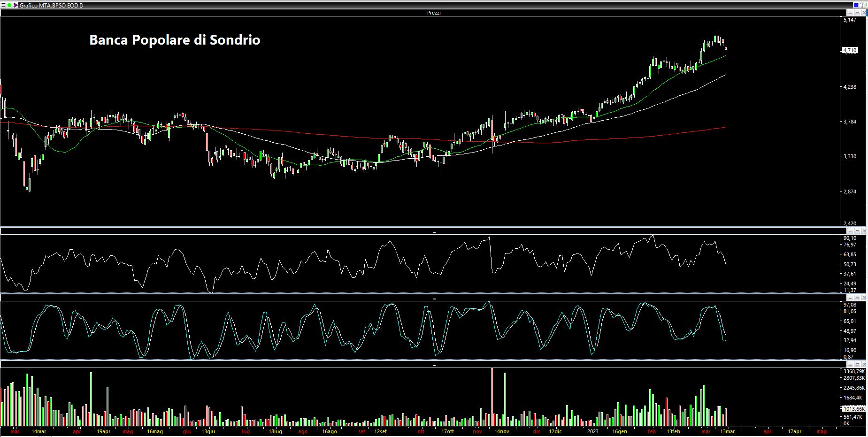868x437 pixels.
Task: Click the 5,147 price axis value
Action: [x=850, y=20]
